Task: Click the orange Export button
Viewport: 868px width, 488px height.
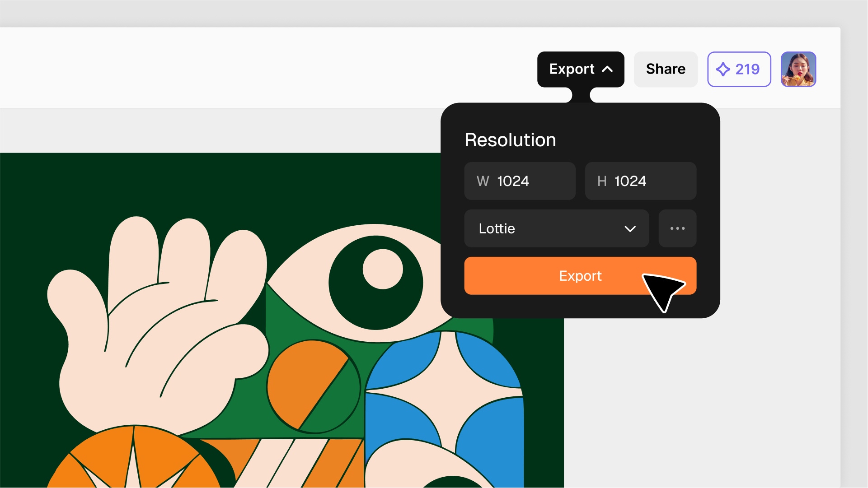Action: 580,276
